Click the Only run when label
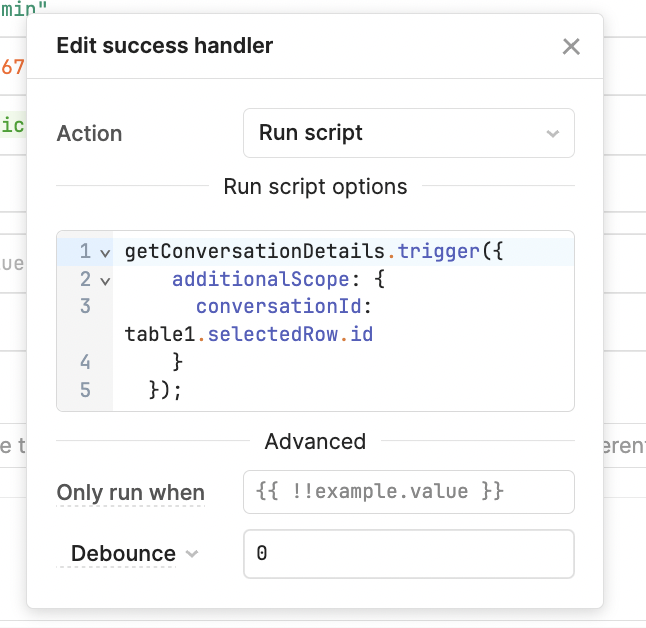This screenshot has width=646, height=628. point(131,492)
